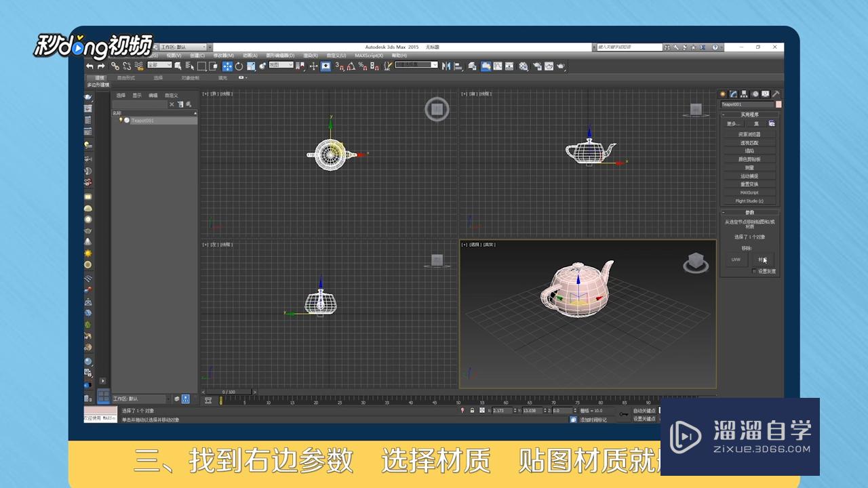The height and width of the screenshot is (488, 868).
Task: Click the 重置变换 utility button
Action: [x=749, y=184]
